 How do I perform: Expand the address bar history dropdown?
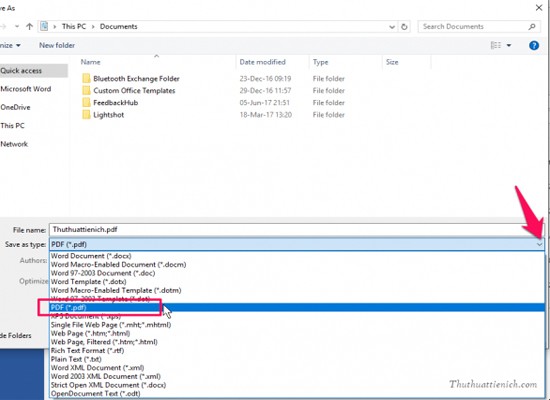[392, 27]
